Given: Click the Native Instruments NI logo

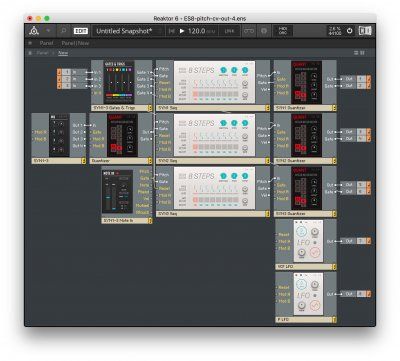Looking at the screenshot, I should (365, 31).
